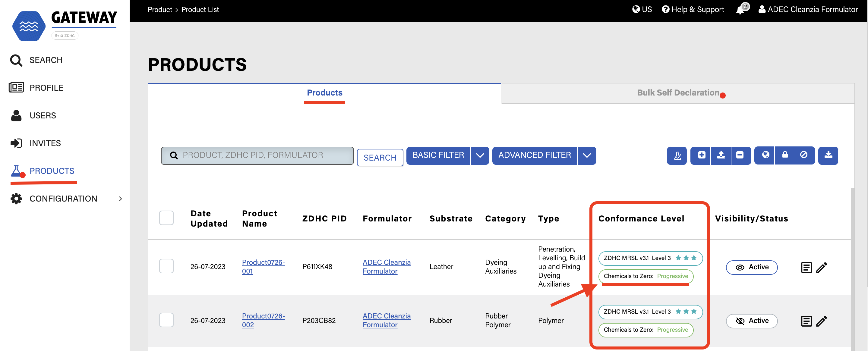This screenshot has width=868, height=351.
Task: Open the details document icon for Product0726-002
Action: click(806, 321)
